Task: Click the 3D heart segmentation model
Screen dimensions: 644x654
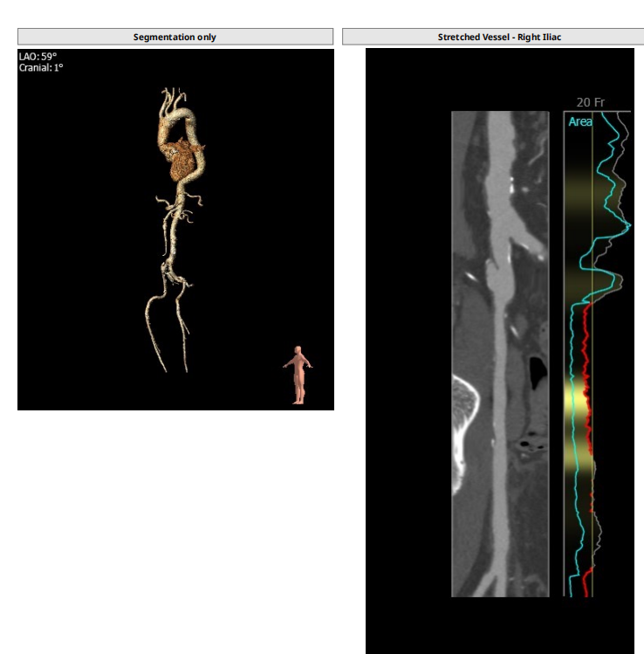Action: pyautogui.click(x=182, y=158)
